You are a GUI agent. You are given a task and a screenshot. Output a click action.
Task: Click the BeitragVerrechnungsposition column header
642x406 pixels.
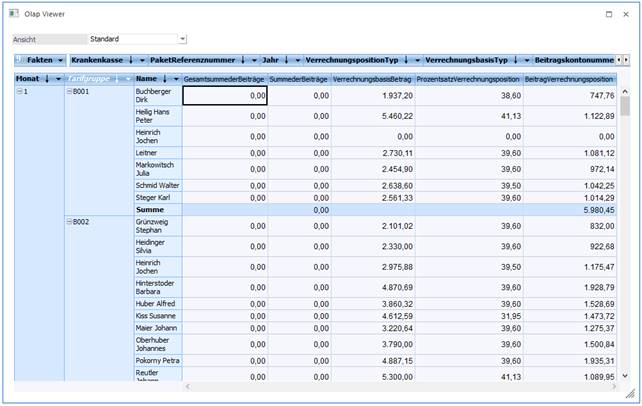[568, 78]
